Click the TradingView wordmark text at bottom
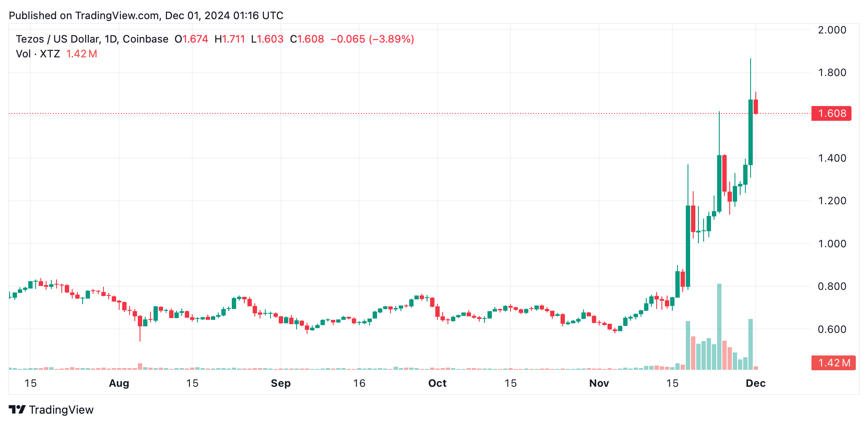Image resolution: width=868 pixels, height=425 pixels. [61, 410]
